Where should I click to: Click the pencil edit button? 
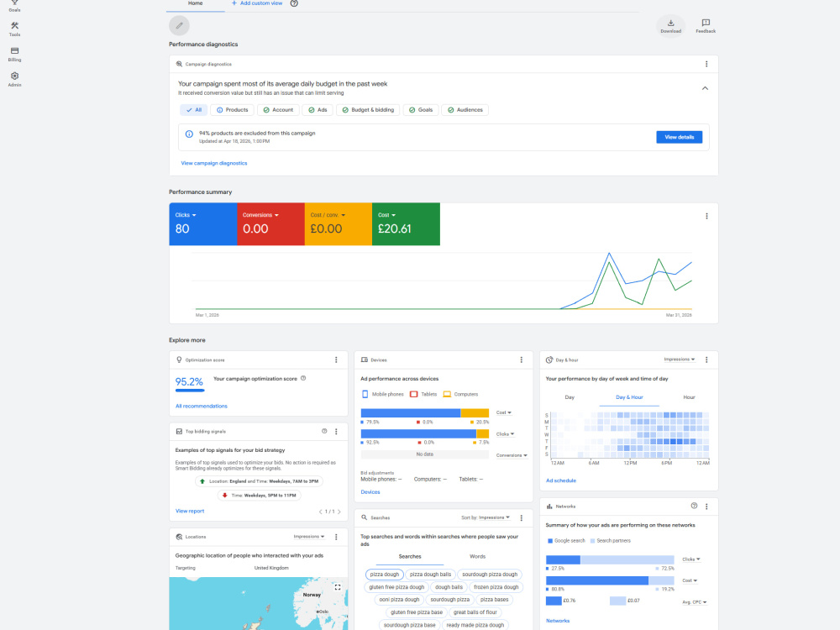click(179, 25)
